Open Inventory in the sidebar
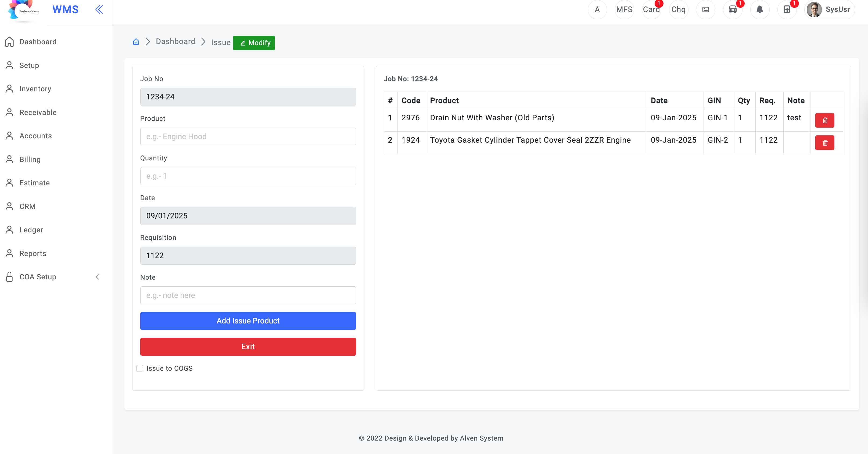The height and width of the screenshot is (454, 868). click(35, 89)
